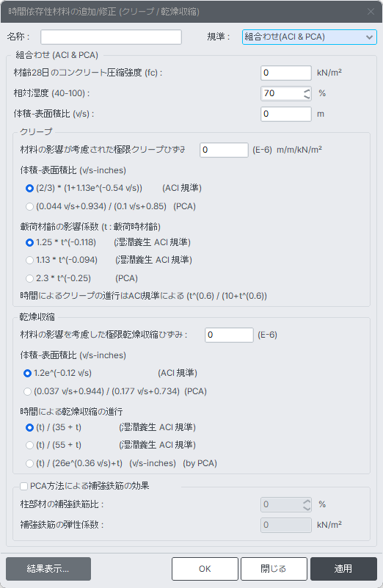Image resolution: width=383 pixels, height=588 pixels.
Task: Select shrinkage PCA formula (0.037 v/s+0.944)
Action: [27, 391]
